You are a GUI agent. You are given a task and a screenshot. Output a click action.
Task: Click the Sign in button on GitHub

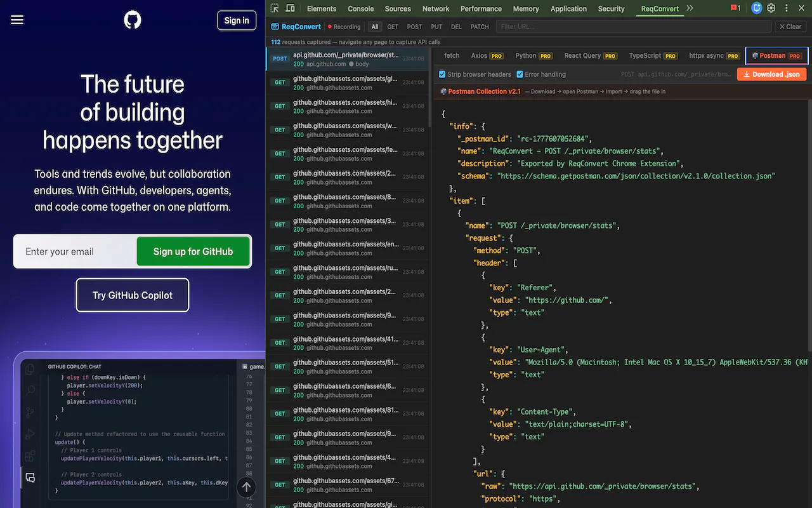pyautogui.click(x=237, y=20)
